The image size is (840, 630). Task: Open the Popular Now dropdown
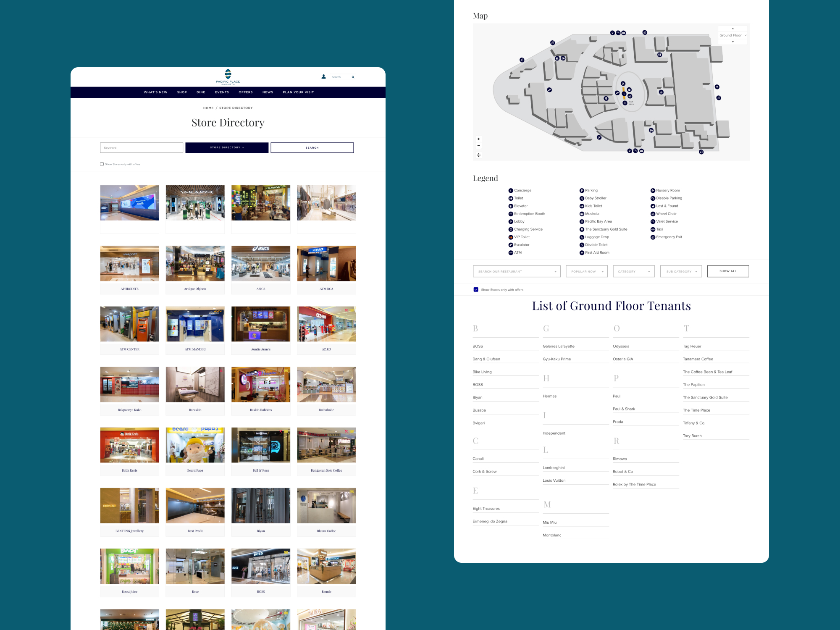click(587, 271)
